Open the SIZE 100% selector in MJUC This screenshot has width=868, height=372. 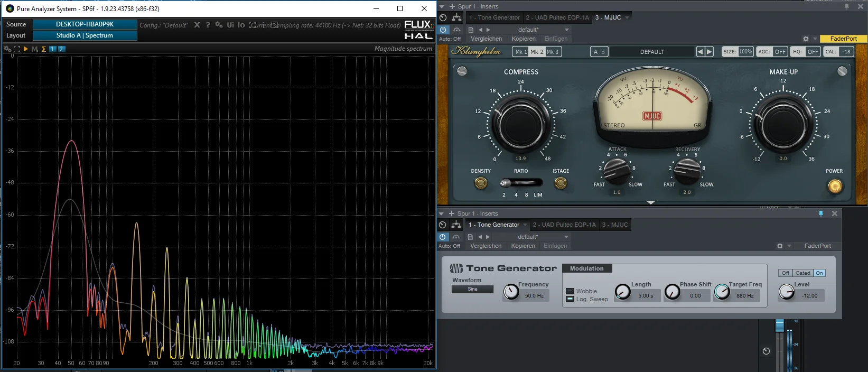click(738, 52)
